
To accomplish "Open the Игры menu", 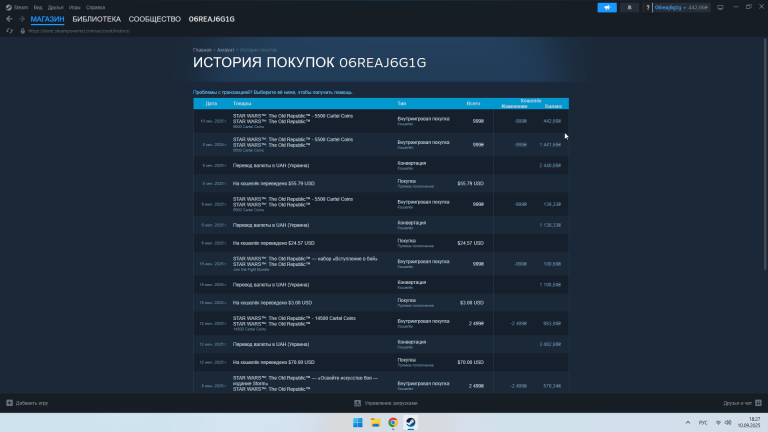I will (74, 7).
